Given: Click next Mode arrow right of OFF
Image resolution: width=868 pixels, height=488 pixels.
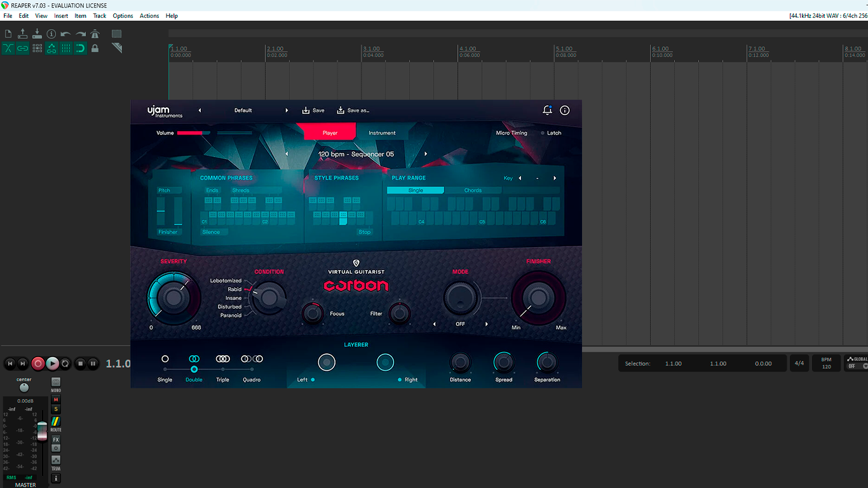Looking at the screenshot, I should [x=487, y=324].
